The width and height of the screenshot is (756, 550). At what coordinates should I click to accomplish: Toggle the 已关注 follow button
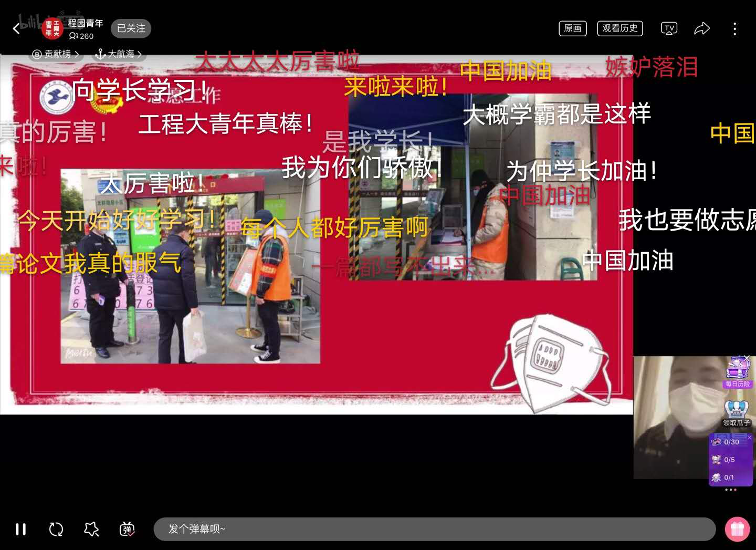[131, 28]
